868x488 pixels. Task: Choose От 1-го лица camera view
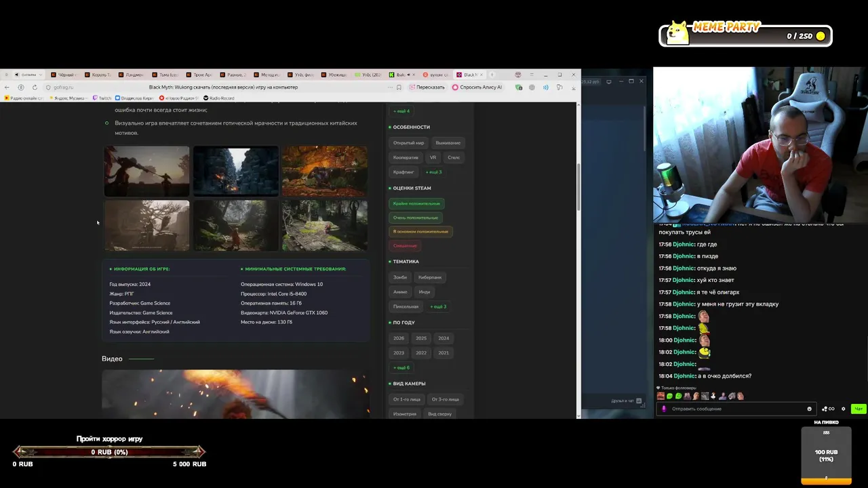(407, 399)
